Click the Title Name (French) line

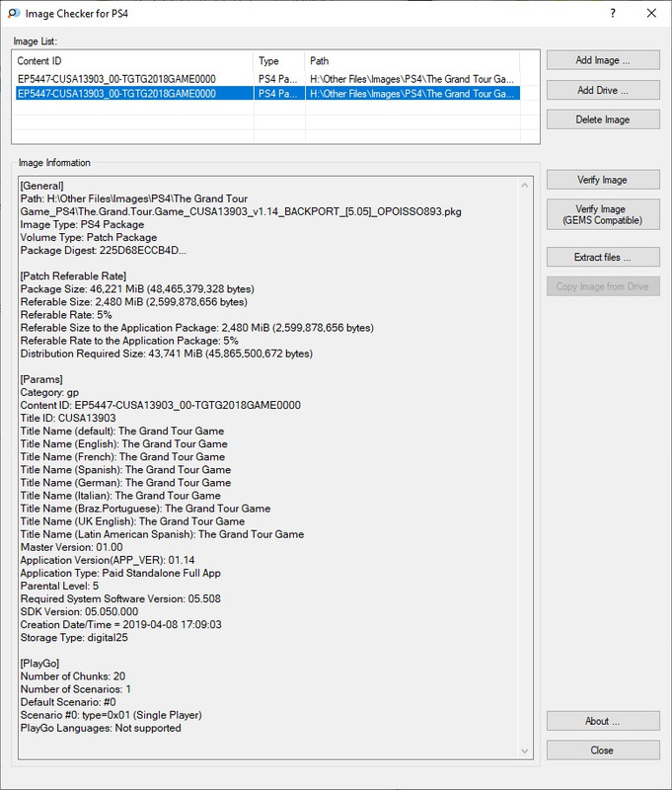(x=122, y=457)
